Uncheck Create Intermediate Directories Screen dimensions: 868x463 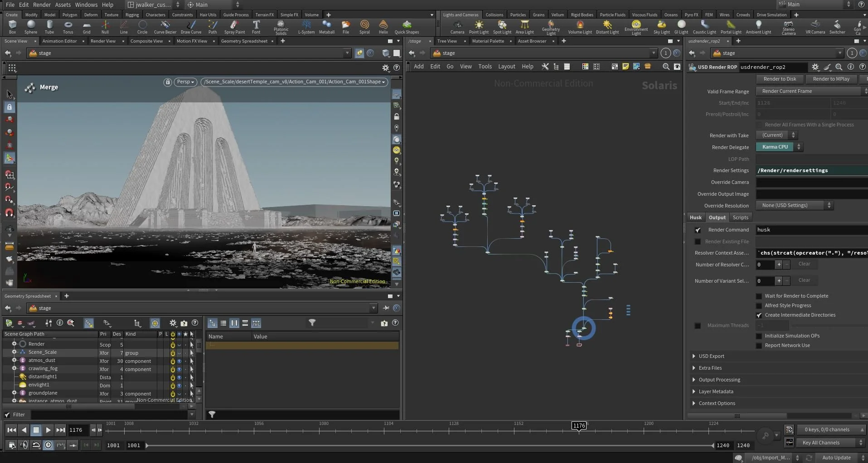[x=759, y=315]
